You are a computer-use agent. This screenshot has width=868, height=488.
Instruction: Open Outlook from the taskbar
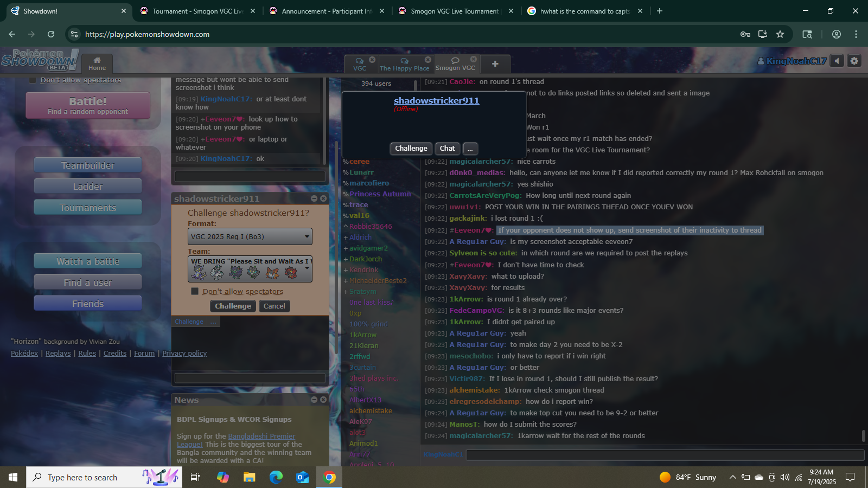point(303,477)
